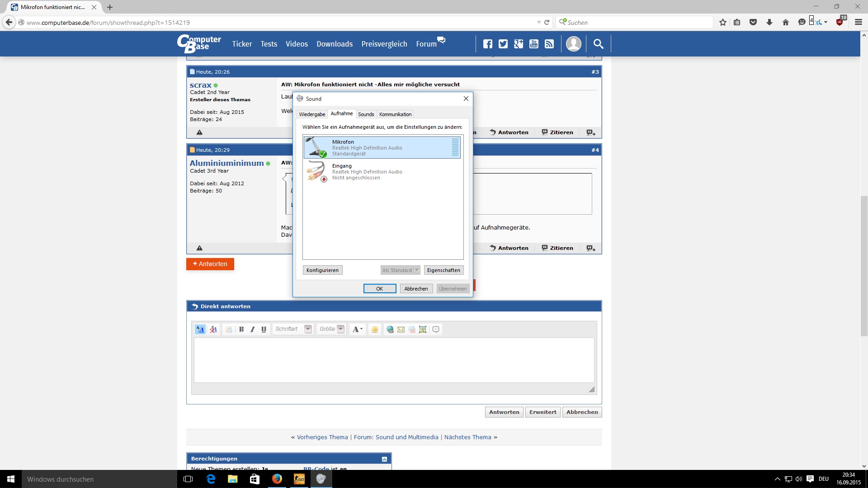Open the Größe size dropdown
The image size is (868, 488).
(x=341, y=329)
